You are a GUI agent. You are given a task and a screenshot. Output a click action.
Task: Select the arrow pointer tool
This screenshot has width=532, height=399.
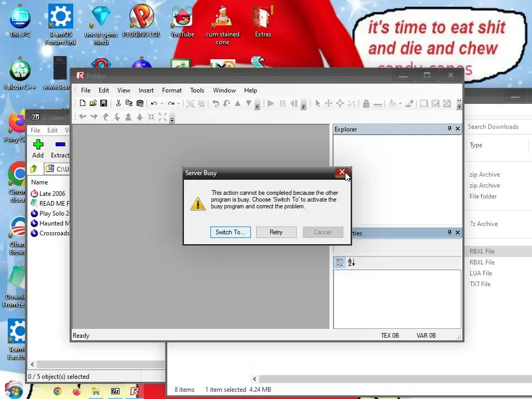(x=318, y=103)
